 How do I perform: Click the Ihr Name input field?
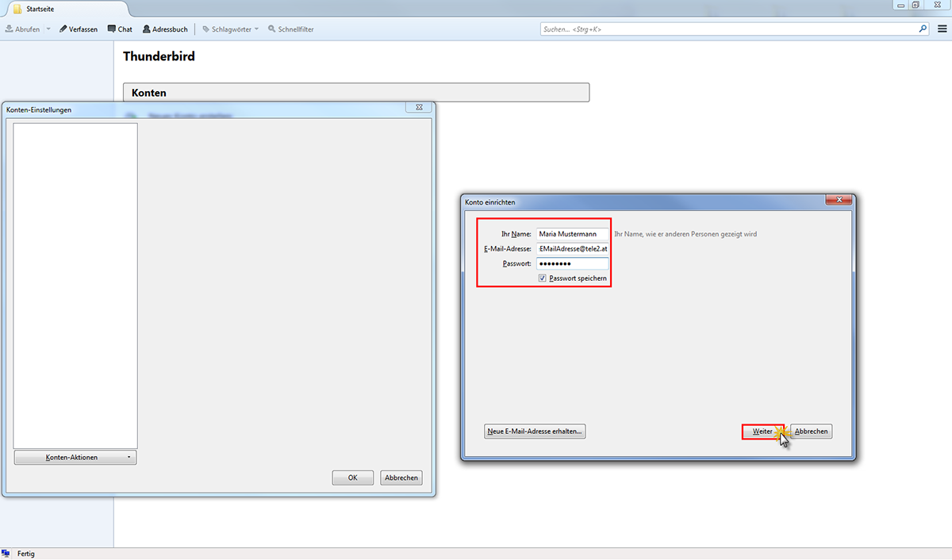(572, 234)
